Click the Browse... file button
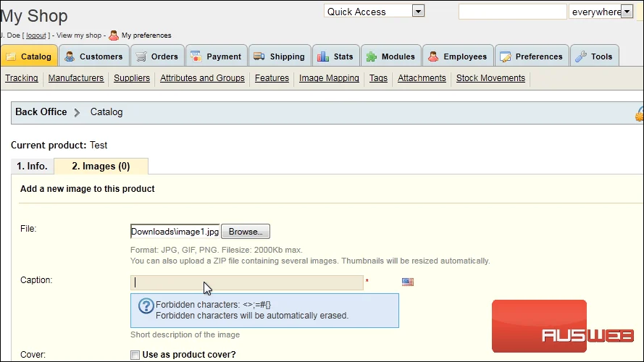Viewport: 644px width, 362px height. tap(246, 232)
